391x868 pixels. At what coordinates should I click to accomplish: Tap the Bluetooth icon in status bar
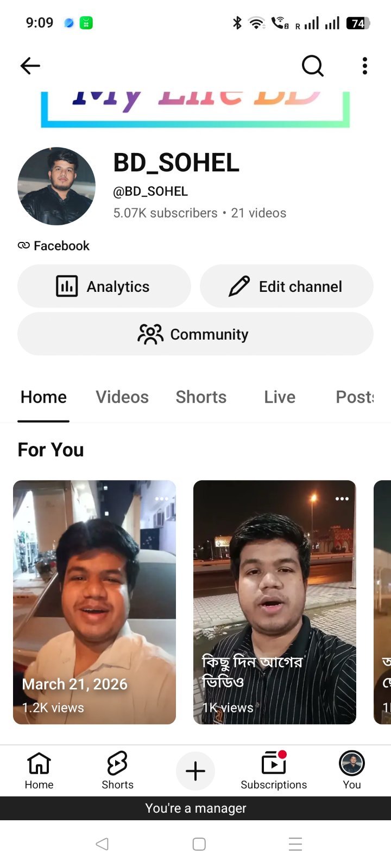(x=237, y=23)
